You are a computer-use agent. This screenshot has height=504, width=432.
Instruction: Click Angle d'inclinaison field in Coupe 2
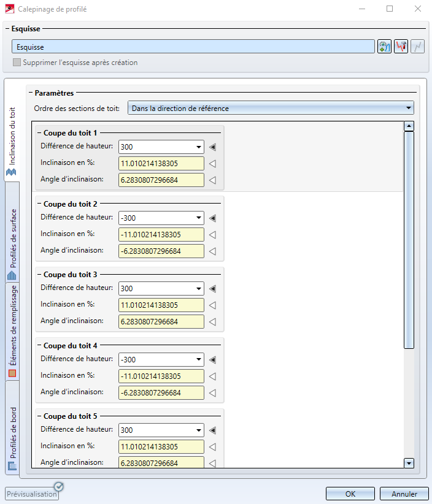click(161, 251)
